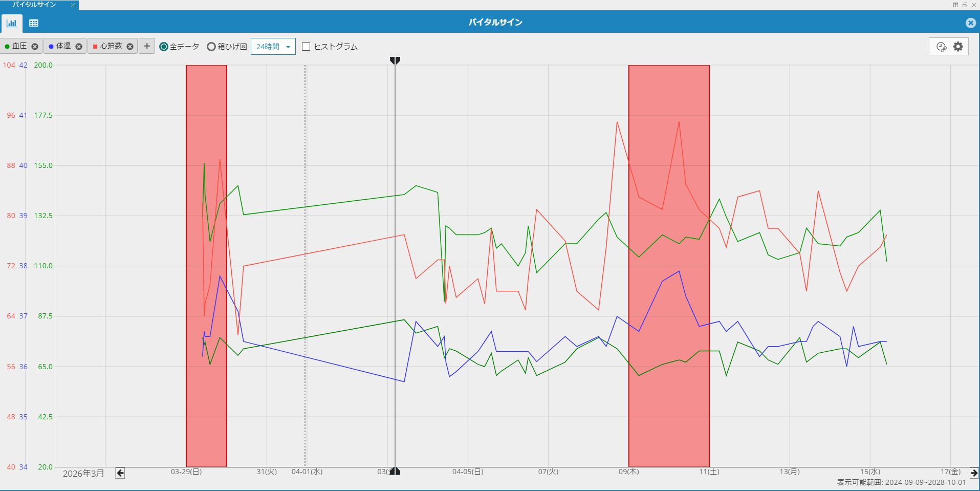Image resolution: width=980 pixels, height=491 pixels.
Task: Click the 04-01(水) date label
Action: pos(307,472)
